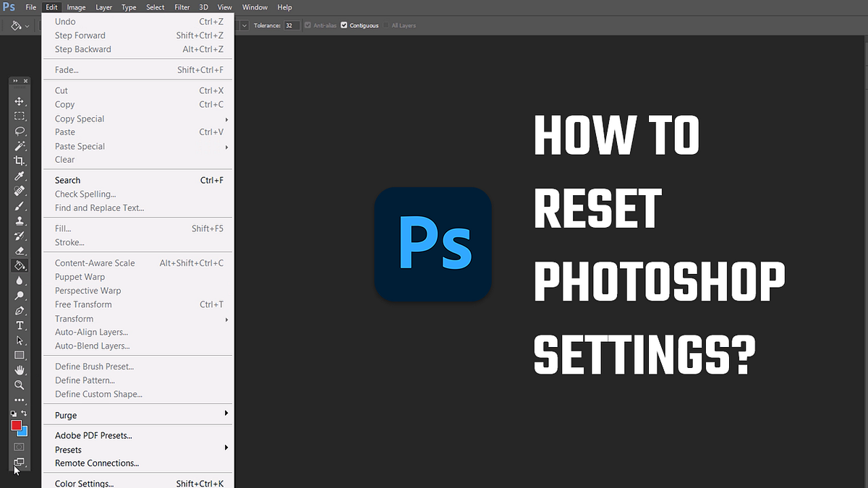Open the Filter menu

click(182, 7)
